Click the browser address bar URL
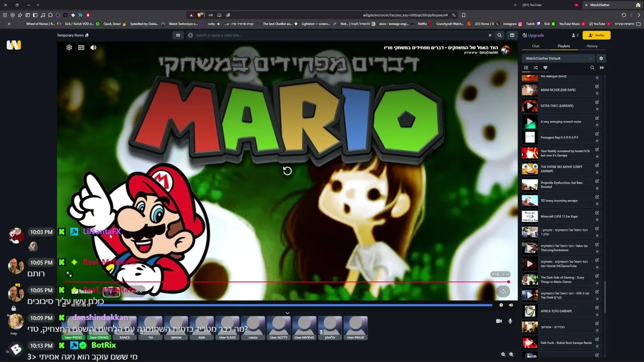644x362 pixels. click(x=405, y=15)
